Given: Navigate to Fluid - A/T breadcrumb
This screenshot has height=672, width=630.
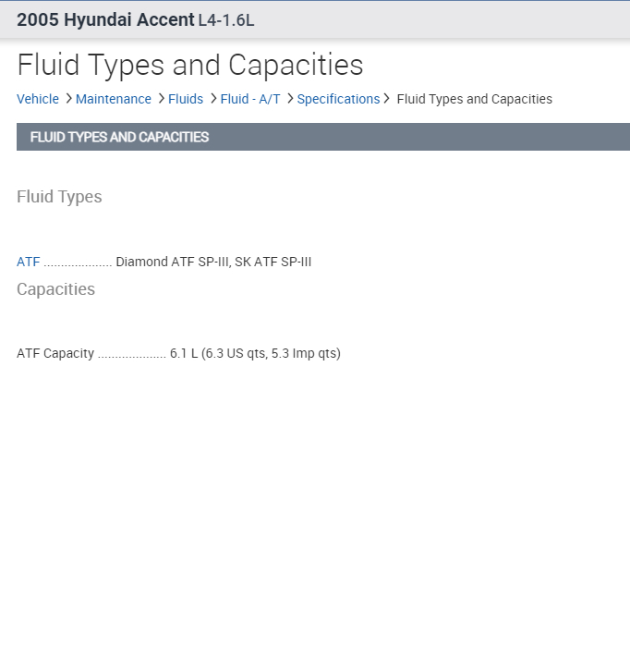Looking at the screenshot, I should [x=250, y=99].
